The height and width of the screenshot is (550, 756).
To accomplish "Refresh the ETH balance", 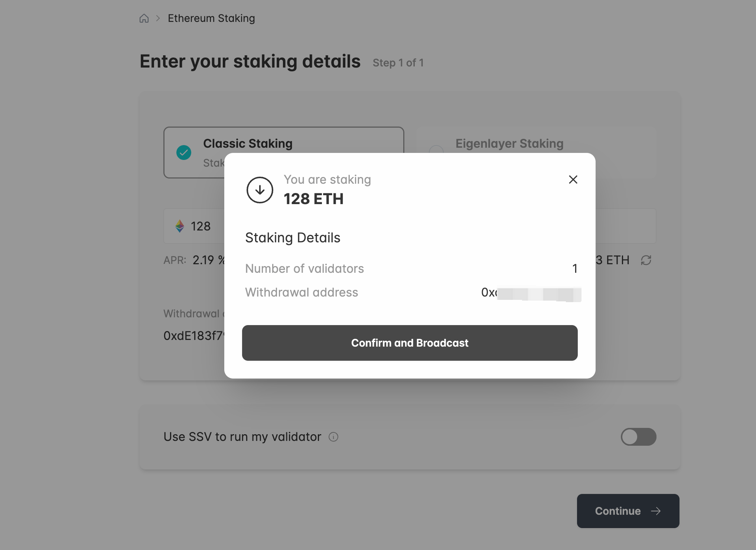I will click(646, 260).
